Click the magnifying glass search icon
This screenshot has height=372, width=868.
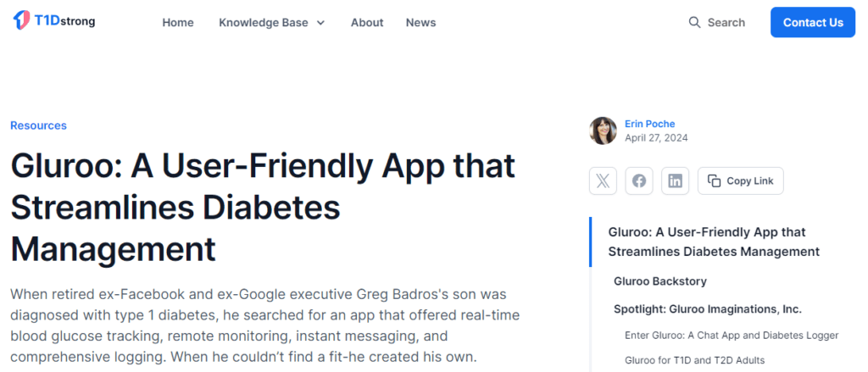click(x=694, y=23)
